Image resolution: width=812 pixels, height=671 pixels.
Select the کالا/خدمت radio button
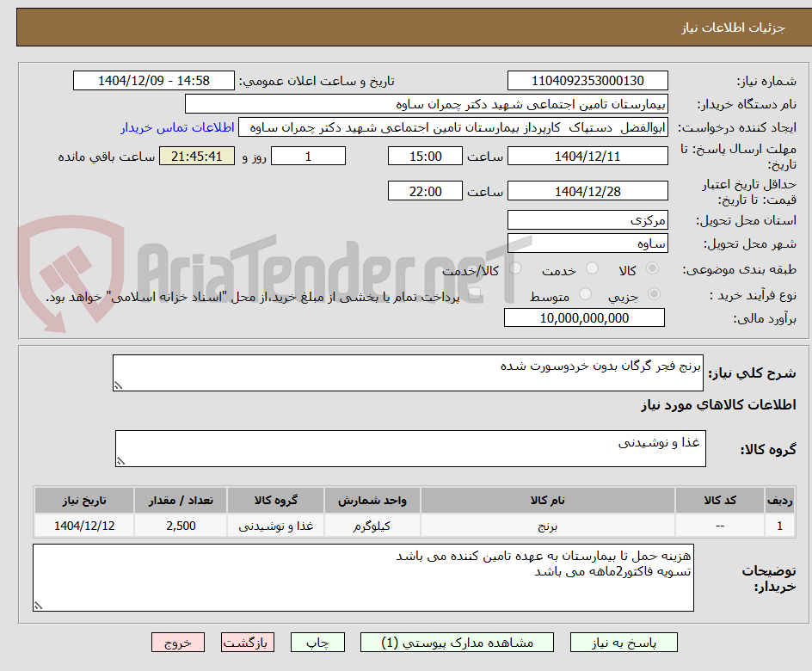[x=515, y=268]
